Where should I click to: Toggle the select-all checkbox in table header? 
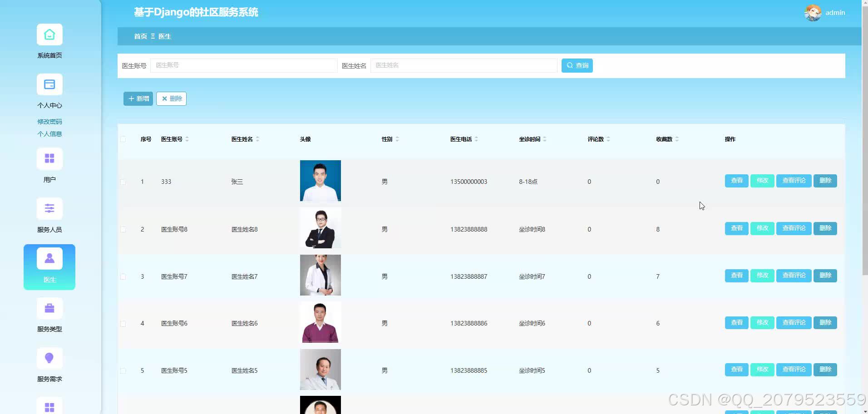coord(123,139)
